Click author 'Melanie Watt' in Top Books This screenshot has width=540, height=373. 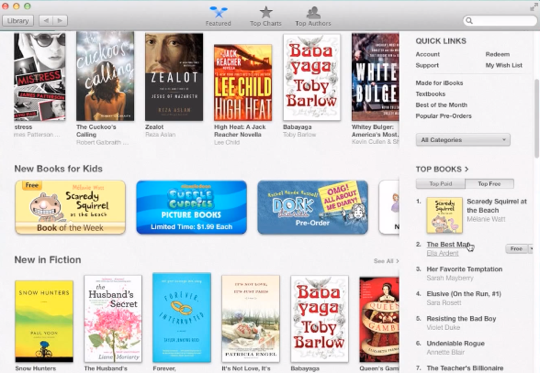(x=486, y=219)
